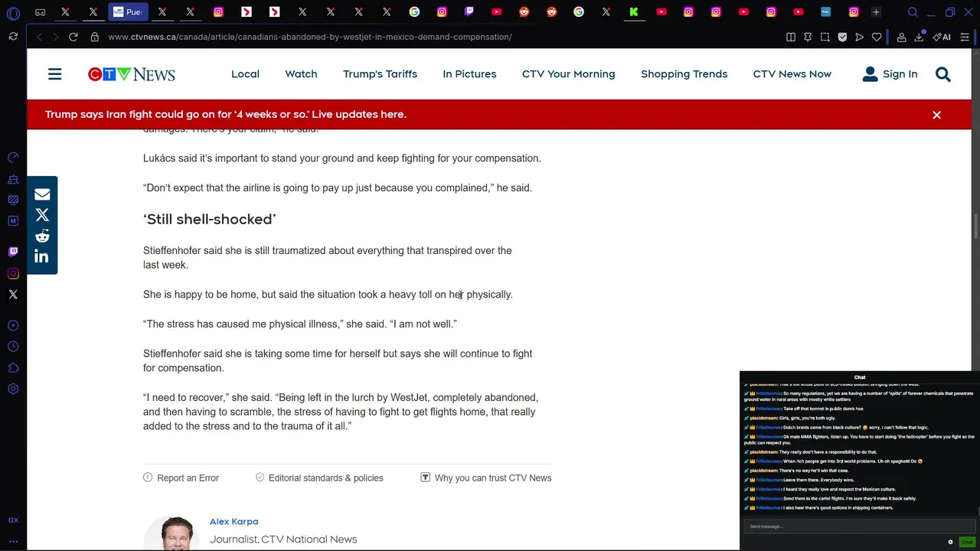The width and height of the screenshot is (980, 551).
Task: Click the address bar URL field
Action: click(310, 37)
